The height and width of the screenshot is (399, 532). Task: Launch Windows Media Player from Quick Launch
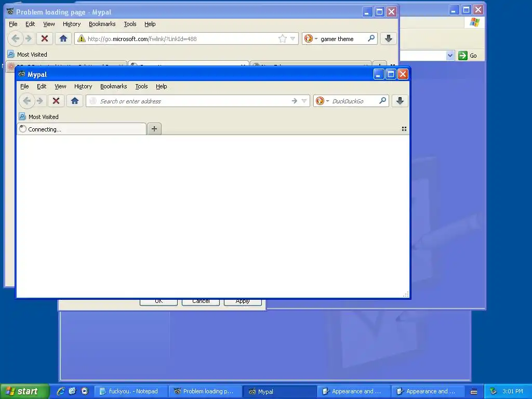(85, 391)
